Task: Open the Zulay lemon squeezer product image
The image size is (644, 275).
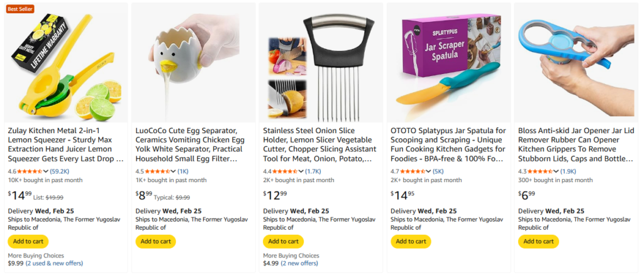Action: [65, 63]
